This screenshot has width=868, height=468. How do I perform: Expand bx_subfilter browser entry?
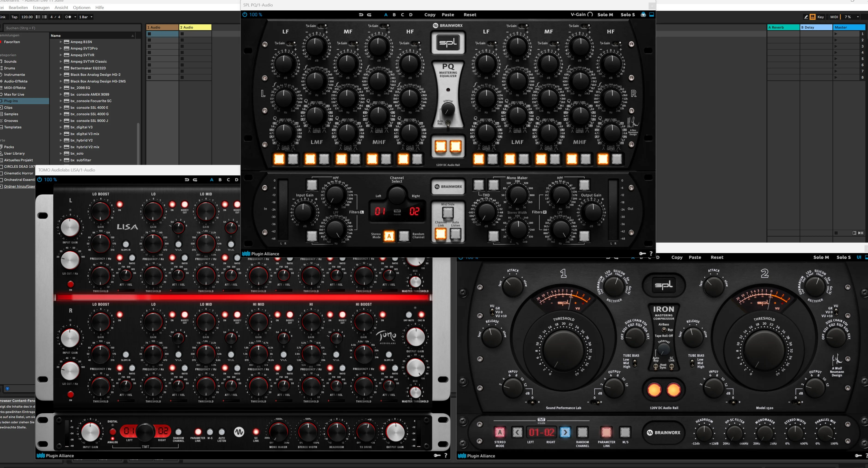pos(61,160)
